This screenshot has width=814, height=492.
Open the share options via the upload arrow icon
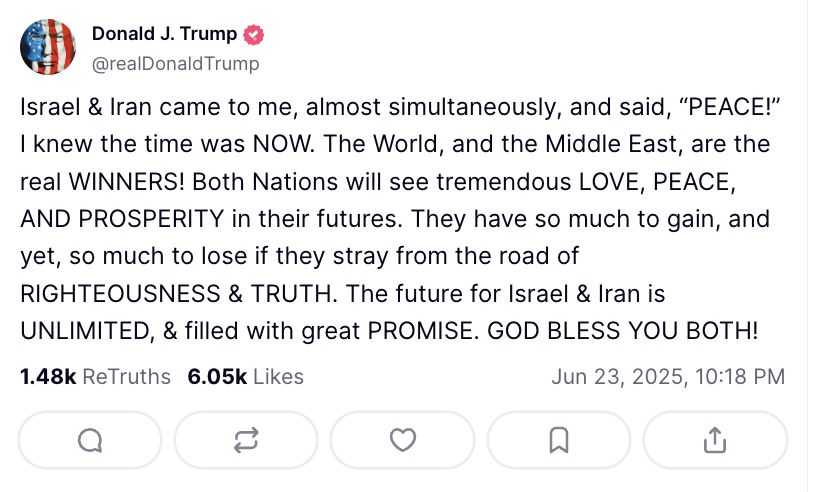715,441
